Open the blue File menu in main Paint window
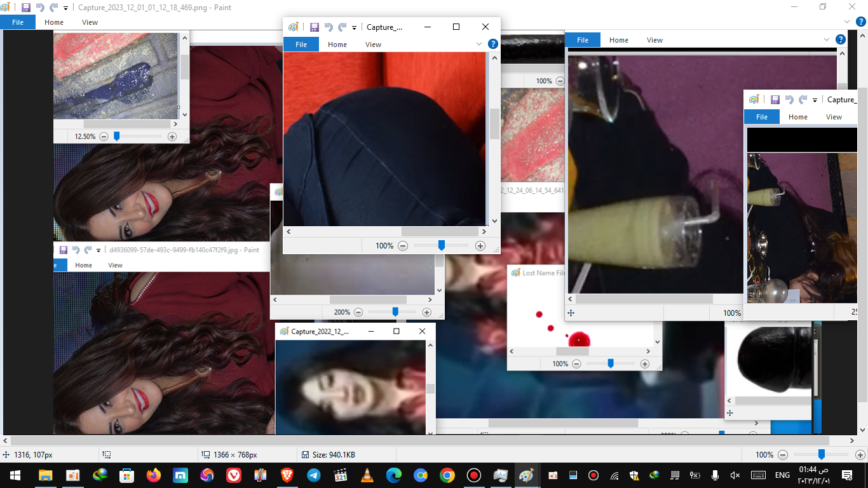 (x=18, y=22)
